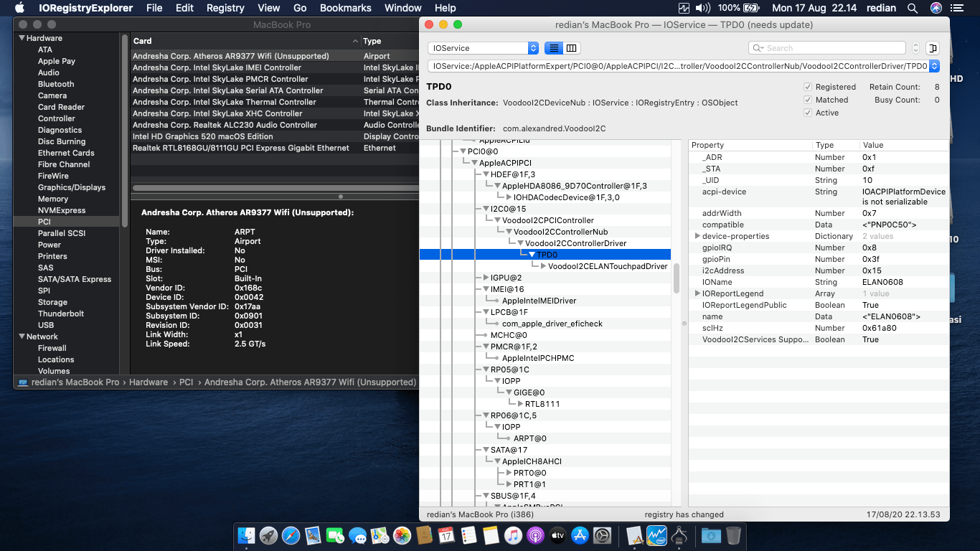Open Messages from the Dock
Image resolution: width=980 pixels, height=551 pixels.
coord(357,535)
